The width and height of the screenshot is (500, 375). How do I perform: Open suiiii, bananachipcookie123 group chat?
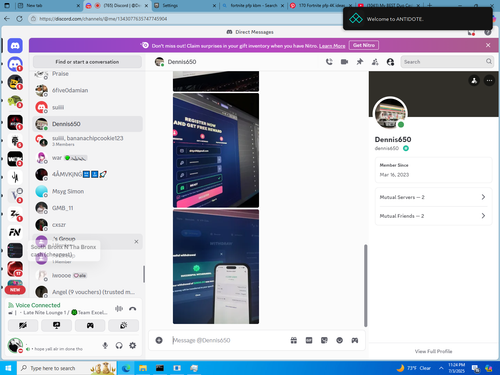click(87, 141)
